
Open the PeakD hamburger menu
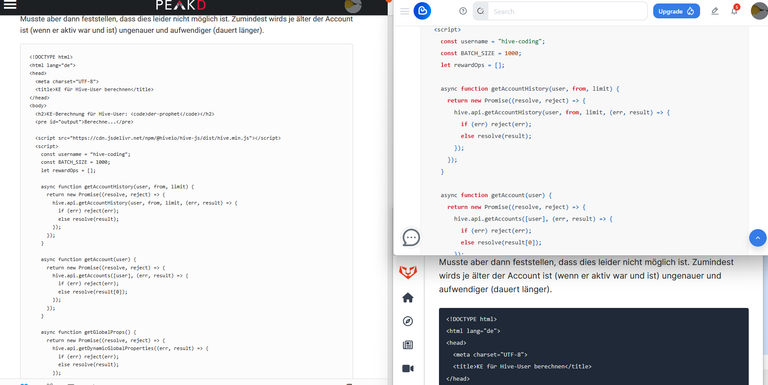pos(10,5)
